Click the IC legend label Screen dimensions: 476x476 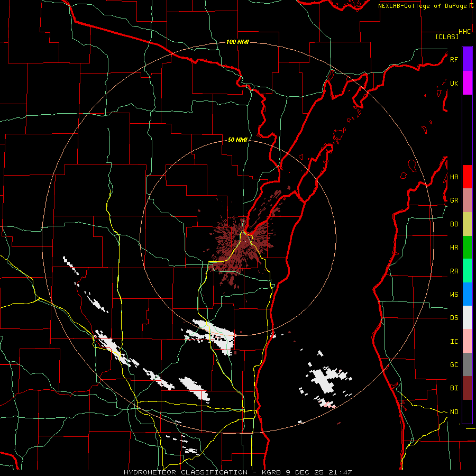454,342
